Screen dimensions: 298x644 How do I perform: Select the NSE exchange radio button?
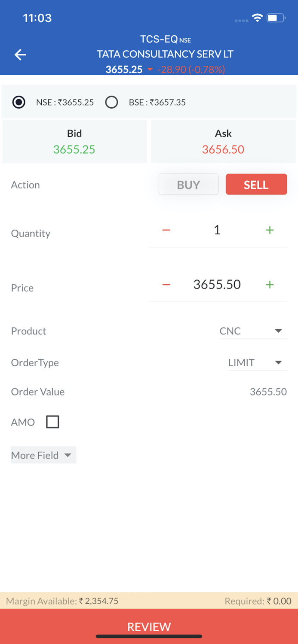click(18, 102)
